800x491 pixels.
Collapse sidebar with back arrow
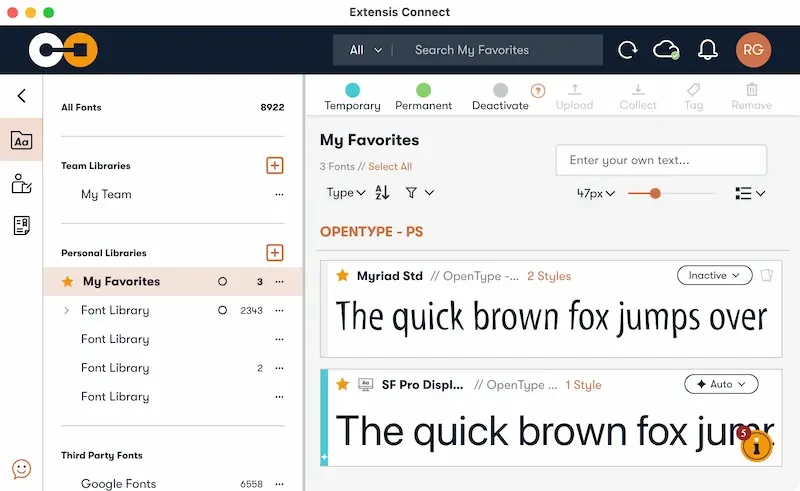21,95
